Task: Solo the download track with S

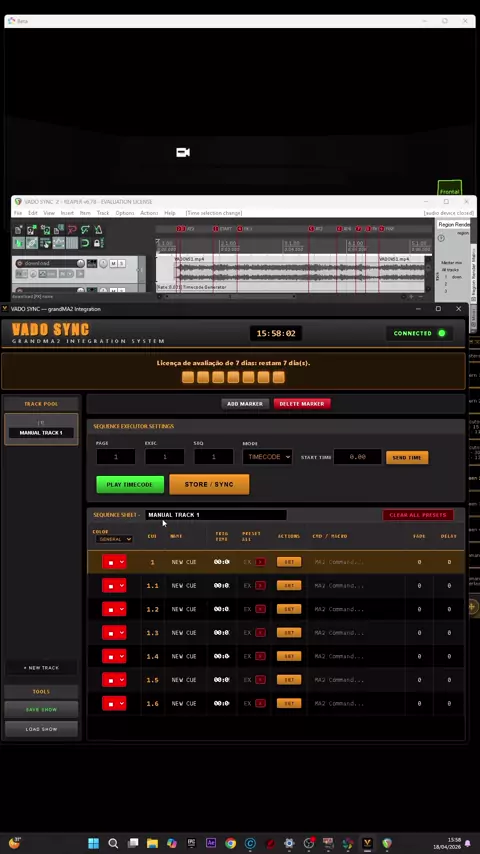Action: (121, 264)
